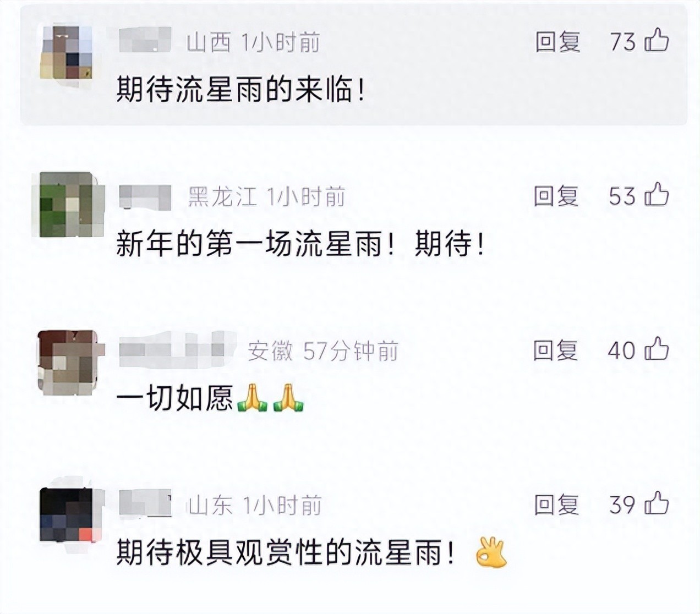Open the 安徽 commenter's avatar

(68, 362)
